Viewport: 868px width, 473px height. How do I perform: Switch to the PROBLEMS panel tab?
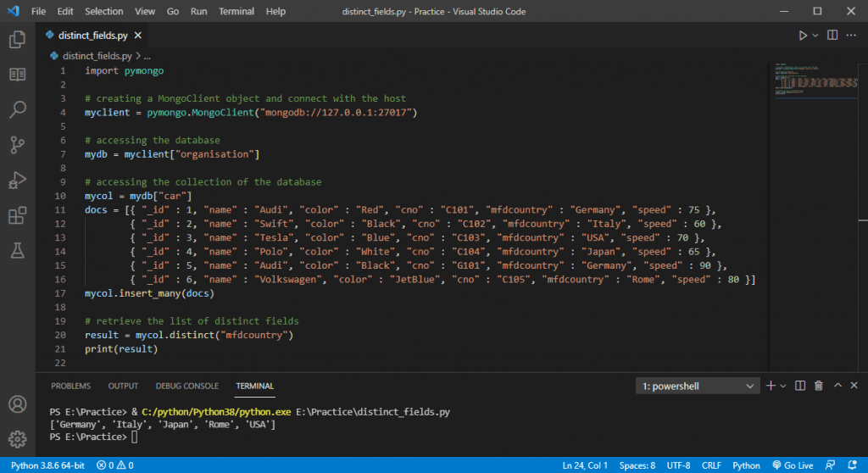coord(71,386)
